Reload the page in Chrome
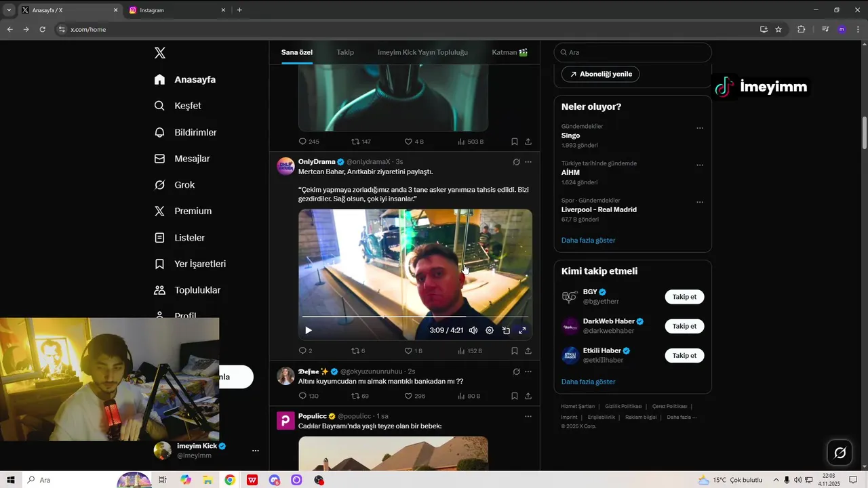The image size is (868, 488). 42,29
